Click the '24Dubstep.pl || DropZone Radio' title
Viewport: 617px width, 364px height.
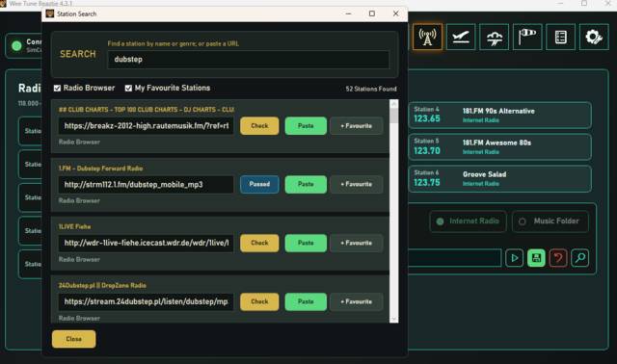[102, 285]
